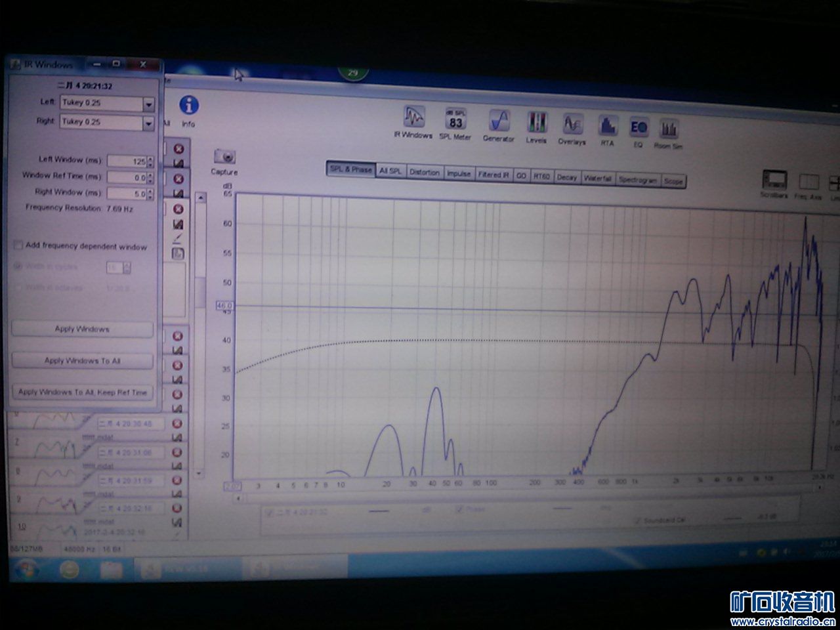Open the Waterfall tab
The width and height of the screenshot is (840, 630).
598,178
